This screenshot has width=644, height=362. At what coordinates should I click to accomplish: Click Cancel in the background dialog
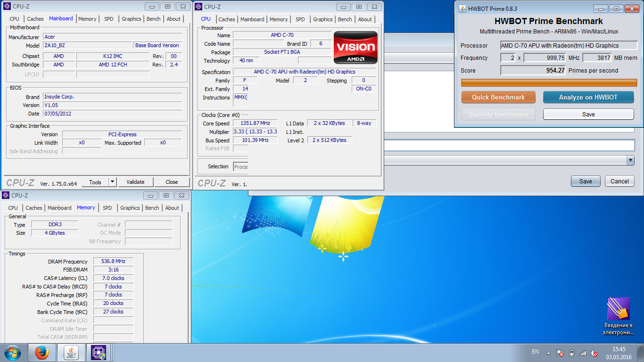[619, 181]
